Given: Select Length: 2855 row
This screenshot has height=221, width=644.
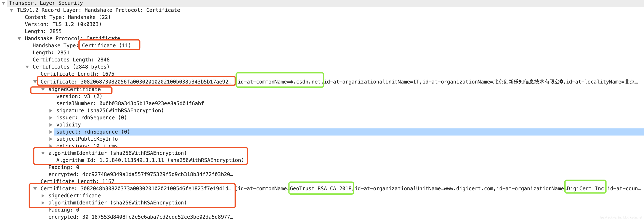Looking at the screenshot, I should [x=43, y=32].
